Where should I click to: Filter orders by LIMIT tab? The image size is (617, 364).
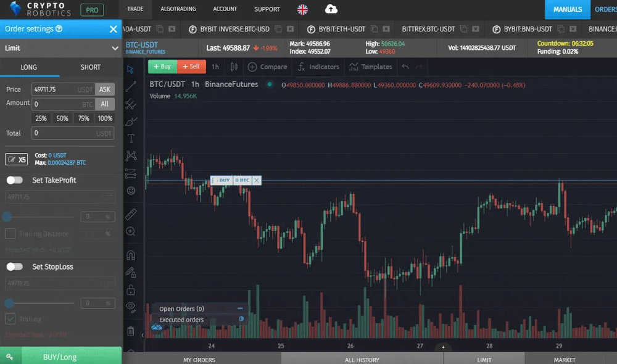point(484,360)
